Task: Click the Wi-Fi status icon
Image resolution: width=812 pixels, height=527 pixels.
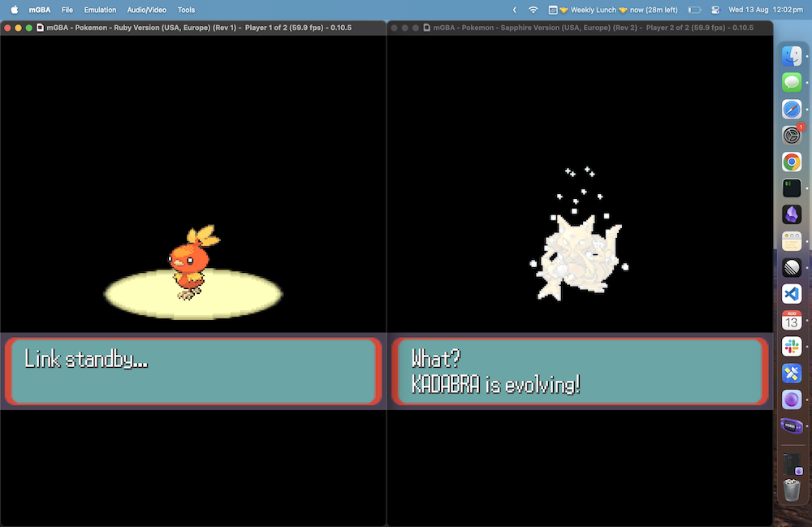Action: [x=533, y=10]
